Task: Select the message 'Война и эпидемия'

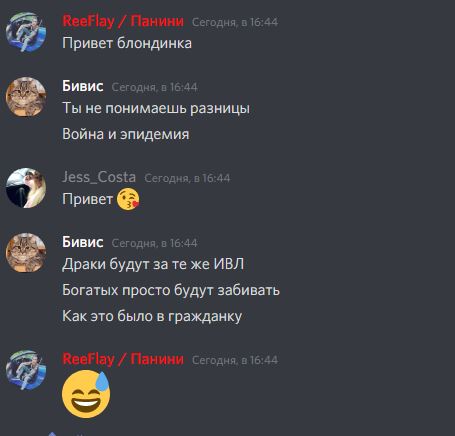Action: (126, 134)
